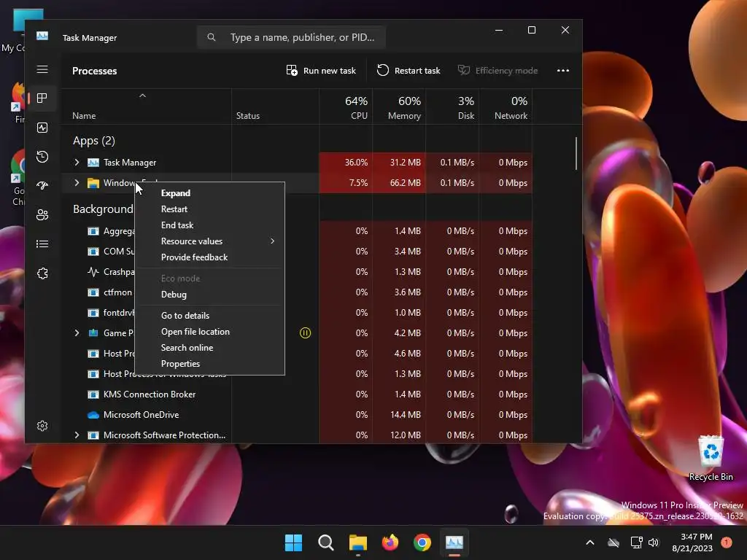Click search box for name or PID
This screenshot has width=747, height=560.
pos(292,37)
